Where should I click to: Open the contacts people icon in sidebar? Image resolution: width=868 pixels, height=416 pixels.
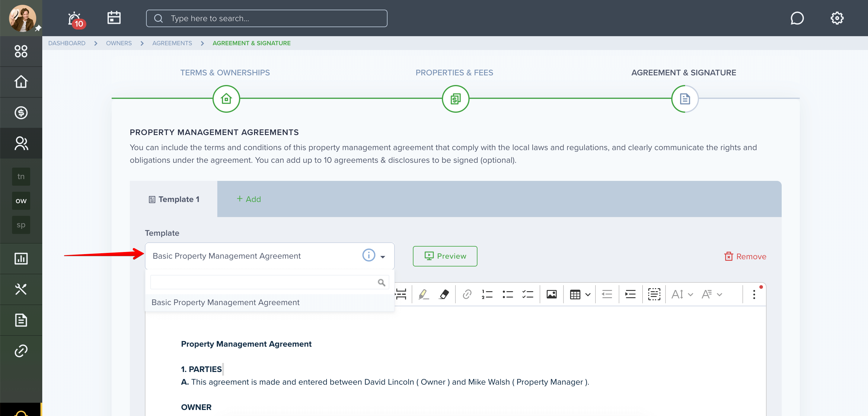pos(21,143)
